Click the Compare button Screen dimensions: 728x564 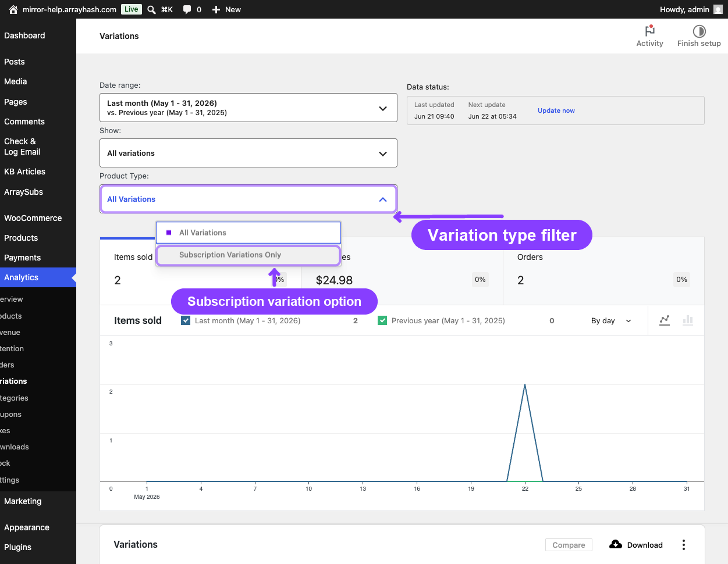[569, 545]
